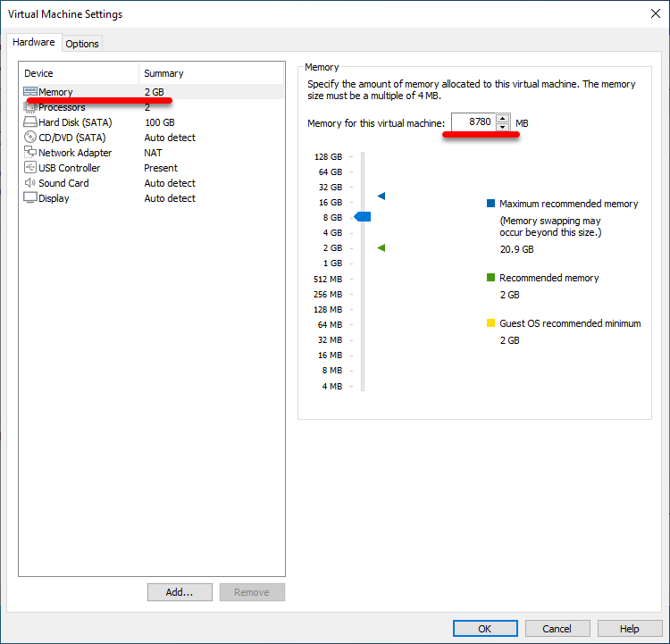The width and height of the screenshot is (670, 644).
Task: Click the Summary column header
Action: click(x=211, y=73)
